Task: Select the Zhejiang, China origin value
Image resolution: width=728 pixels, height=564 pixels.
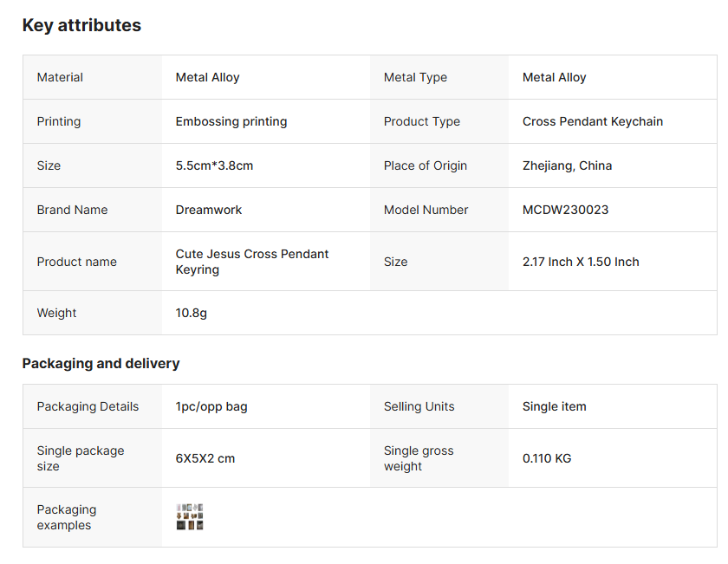Action: tap(567, 165)
